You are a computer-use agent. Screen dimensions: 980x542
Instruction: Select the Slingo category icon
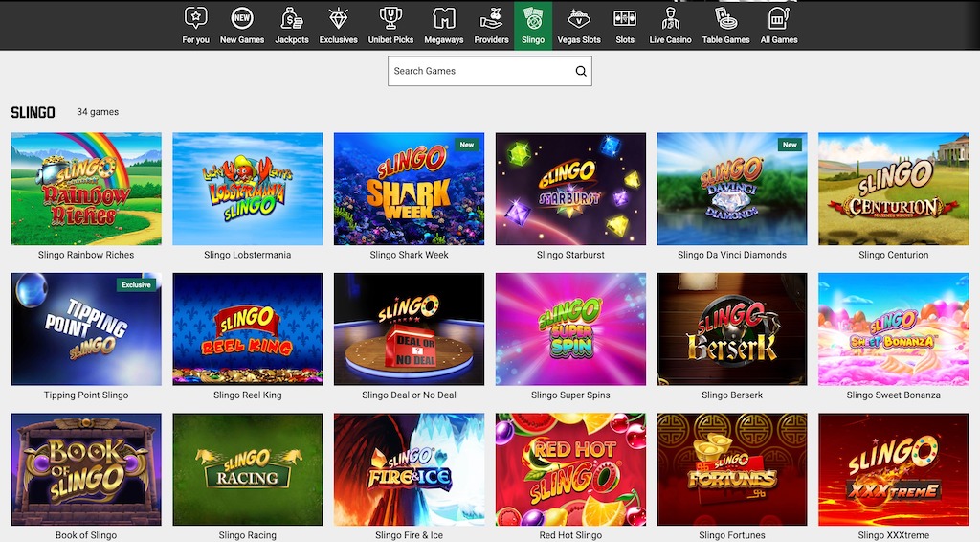tap(533, 18)
